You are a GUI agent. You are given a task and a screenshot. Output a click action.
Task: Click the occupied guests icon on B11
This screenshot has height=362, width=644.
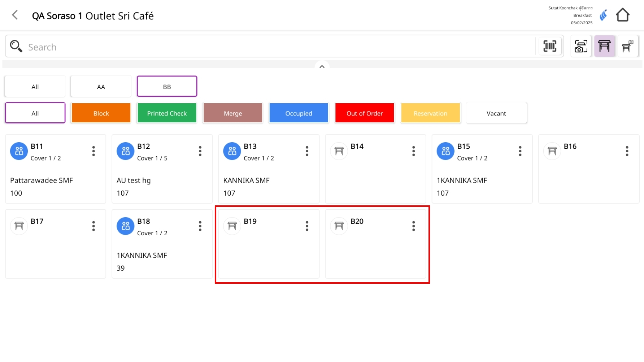pos(19,151)
